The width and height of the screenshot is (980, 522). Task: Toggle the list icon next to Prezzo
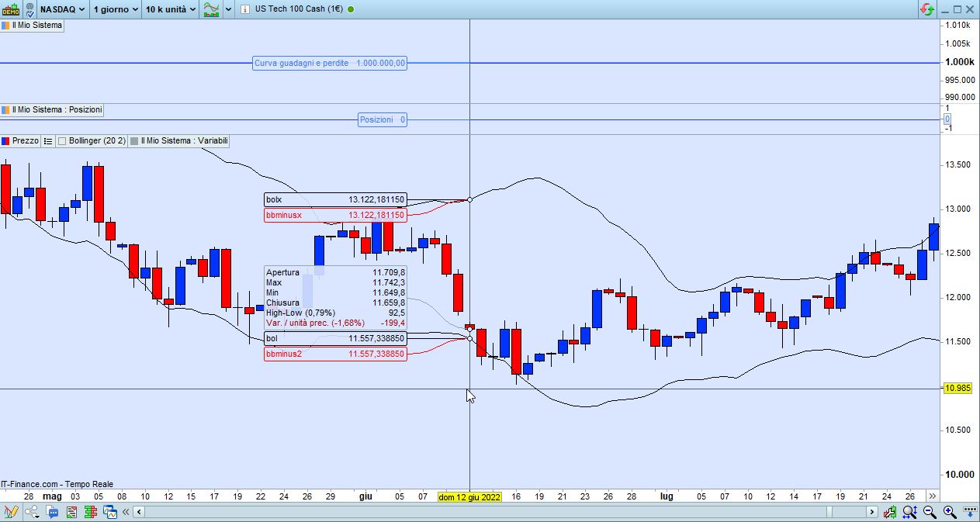pyautogui.click(x=47, y=141)
